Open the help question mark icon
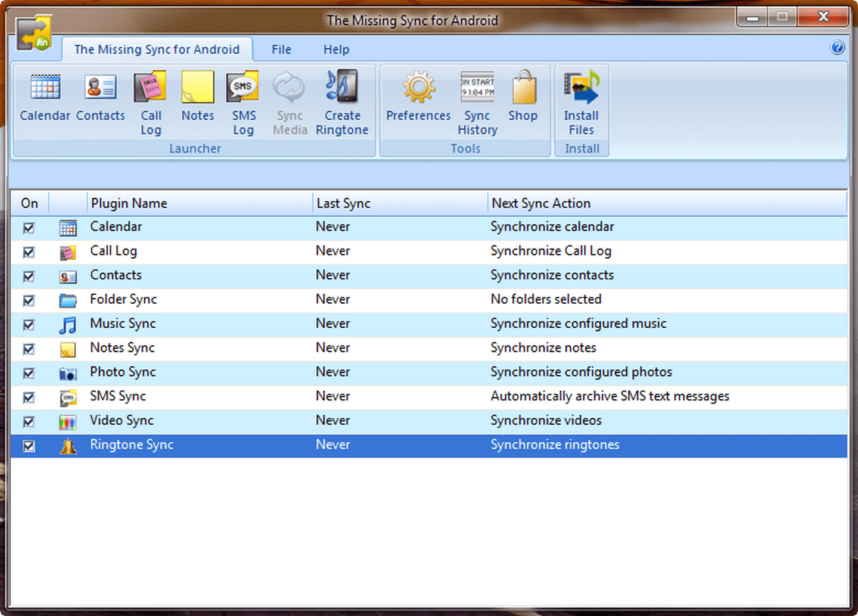The height and width of the screenshot is (616, 858). coord(837,48)
